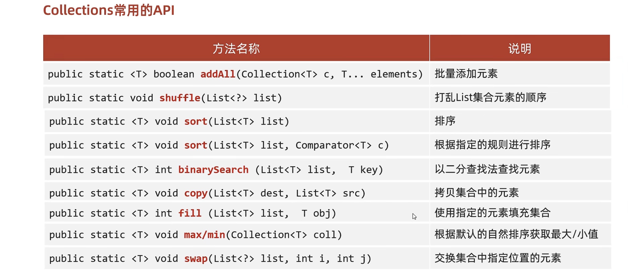Click the red addAll method name
The width and height of the screenshot is (644, 272).
click(218, 74)
